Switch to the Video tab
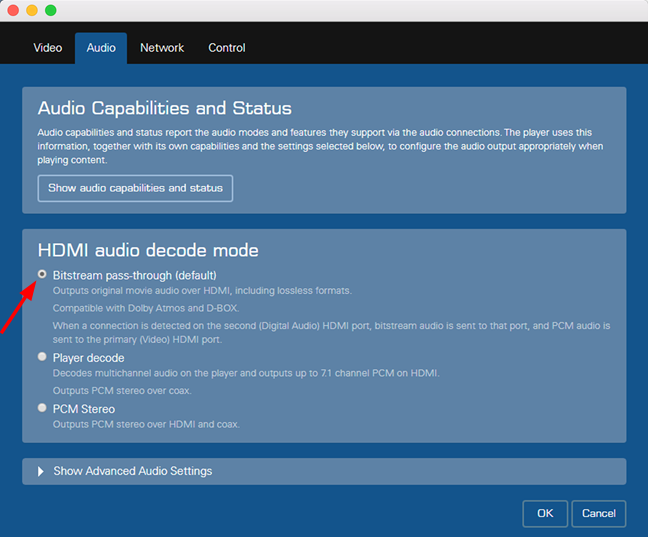This screenshot has width=648, height=537. tap(48, 48)
